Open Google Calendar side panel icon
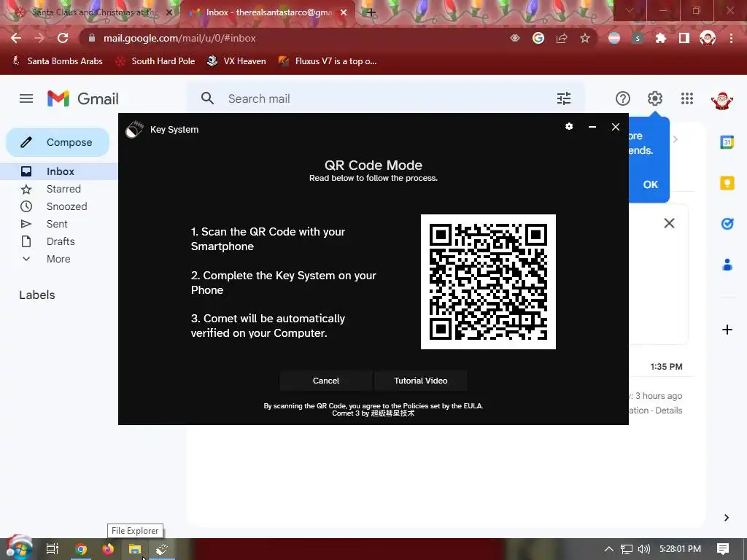 coord(727,142)
